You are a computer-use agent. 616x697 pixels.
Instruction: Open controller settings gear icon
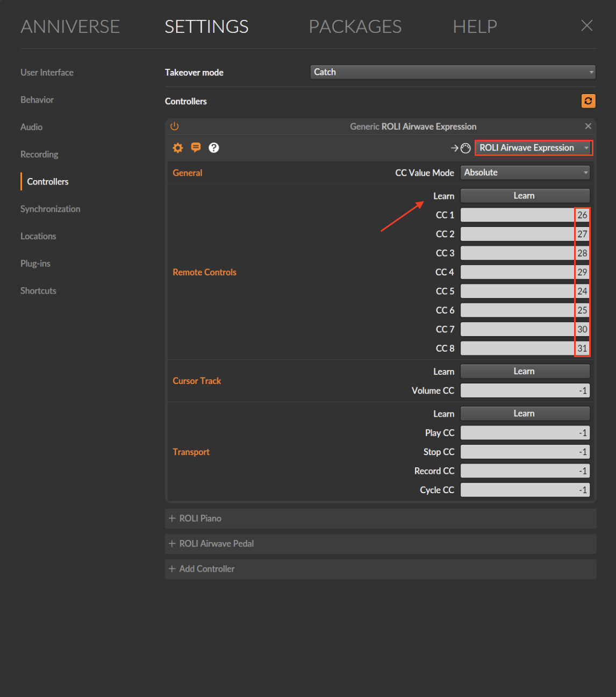178,148
